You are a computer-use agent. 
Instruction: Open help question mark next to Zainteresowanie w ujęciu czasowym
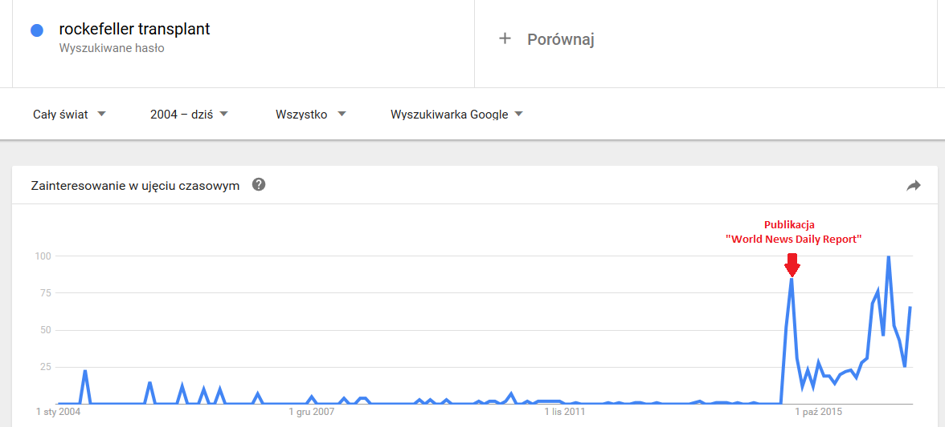point(259,185)
